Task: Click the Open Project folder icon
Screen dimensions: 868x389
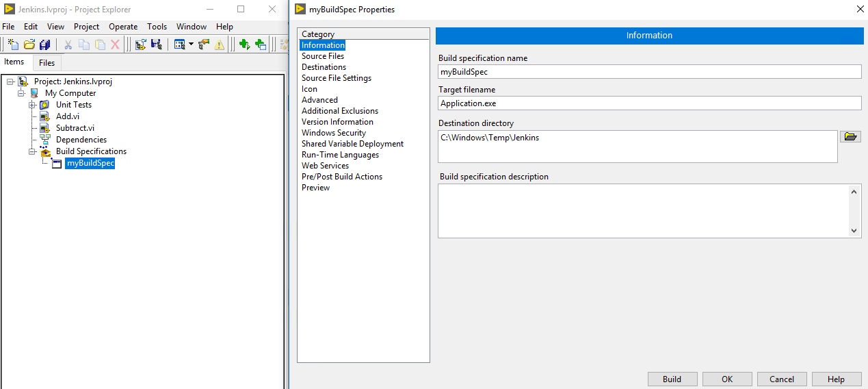Action: (x=29, y=45)
